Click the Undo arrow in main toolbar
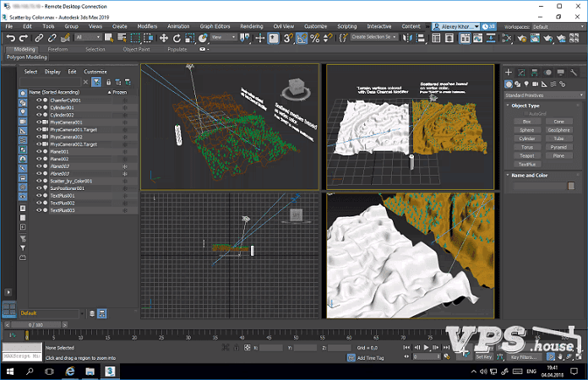Viewport: 588px width, 380px height. [10, 37]
